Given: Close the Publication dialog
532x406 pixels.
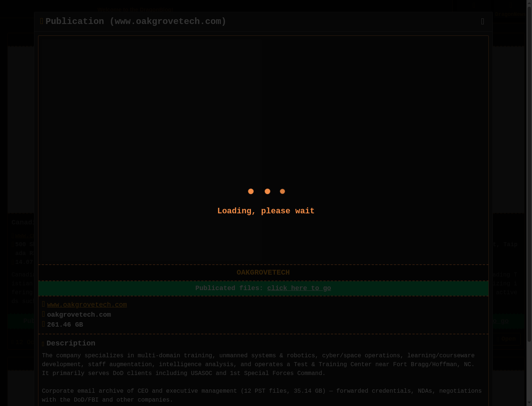Looking at the screenshot, I should [x=482, y=21].
